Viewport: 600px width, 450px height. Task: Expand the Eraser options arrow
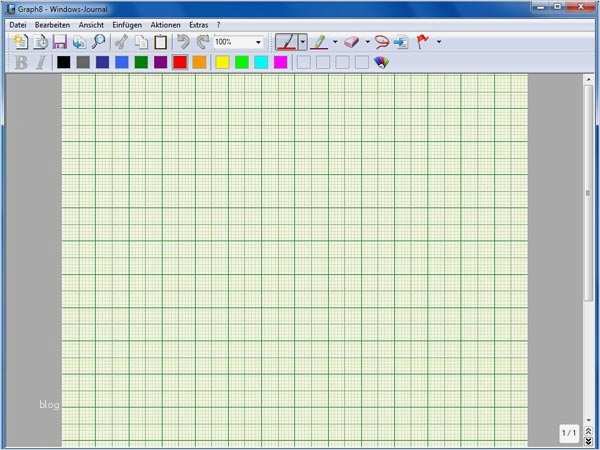[367, 42]
